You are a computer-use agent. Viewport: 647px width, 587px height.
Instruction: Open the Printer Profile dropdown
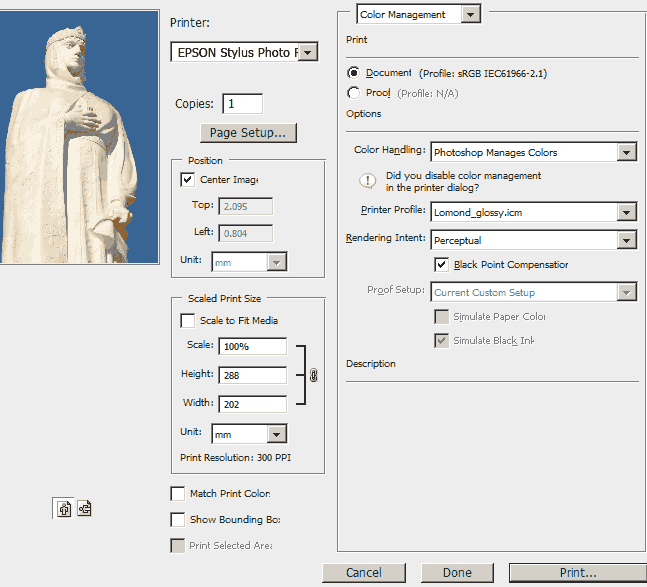click(626, 211)
